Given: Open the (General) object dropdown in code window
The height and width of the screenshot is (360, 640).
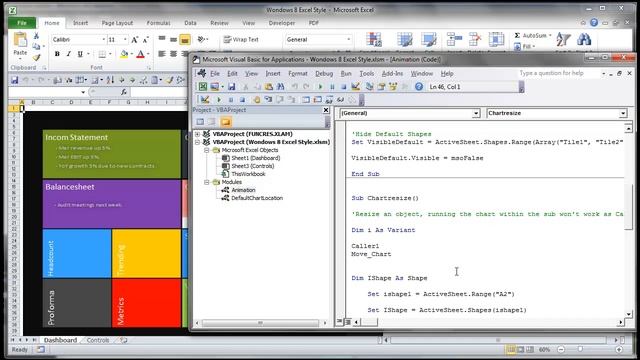Looking at the screenshot, I should point(476,113).
